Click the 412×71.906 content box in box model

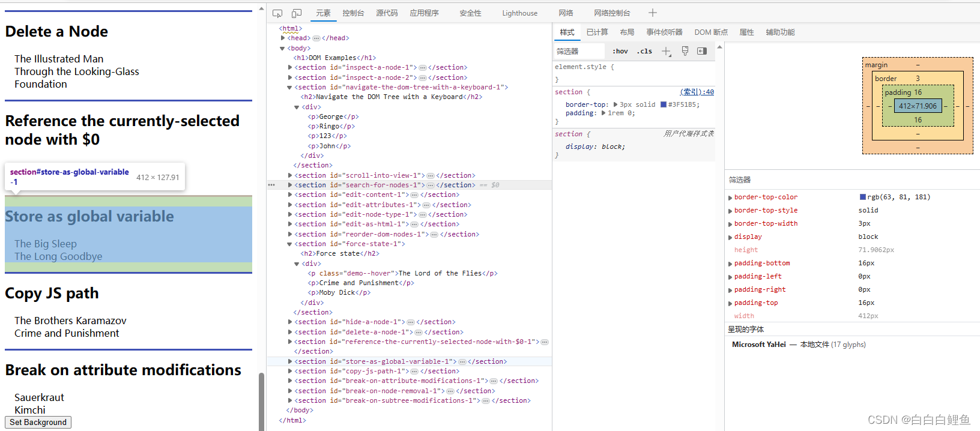(918, 106)
